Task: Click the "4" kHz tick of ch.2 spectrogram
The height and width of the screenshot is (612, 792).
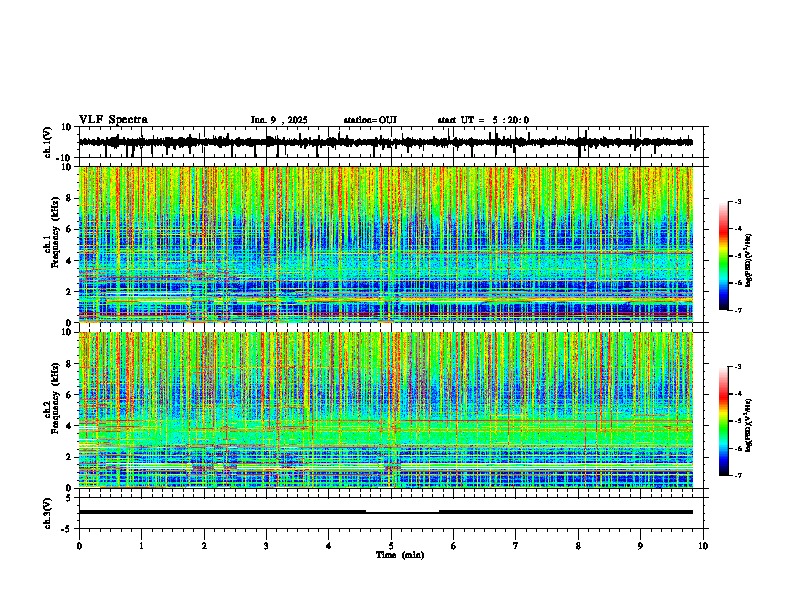Action: tap(69, 426)
